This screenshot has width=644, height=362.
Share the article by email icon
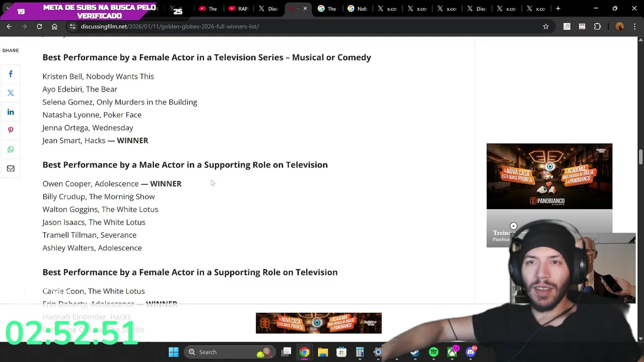(11, 168)
